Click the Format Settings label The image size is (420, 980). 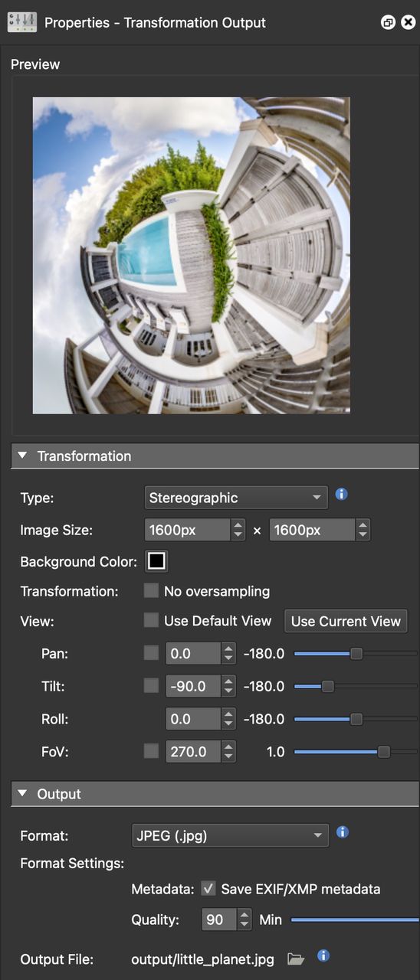(x=72, y=864)
